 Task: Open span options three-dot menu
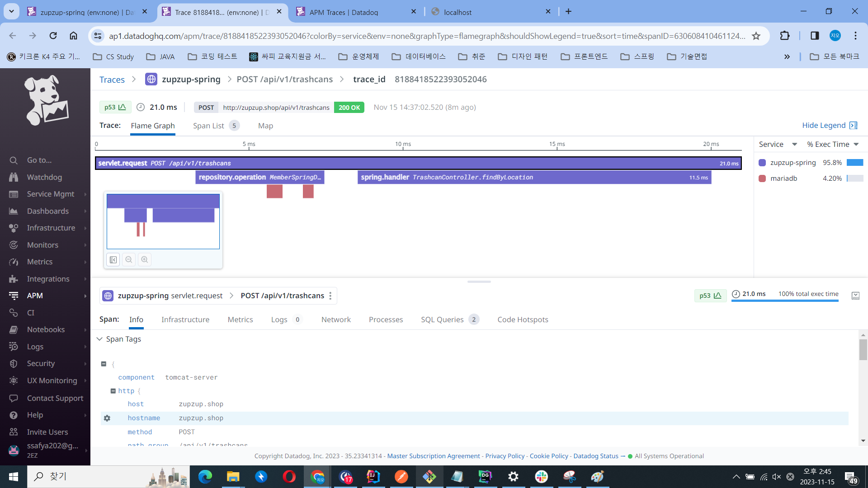(x=330, y=296)
